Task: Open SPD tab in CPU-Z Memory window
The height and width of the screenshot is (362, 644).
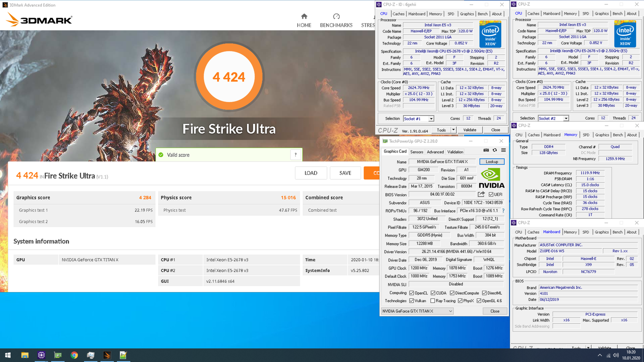Action: click(x=586, y=135)
